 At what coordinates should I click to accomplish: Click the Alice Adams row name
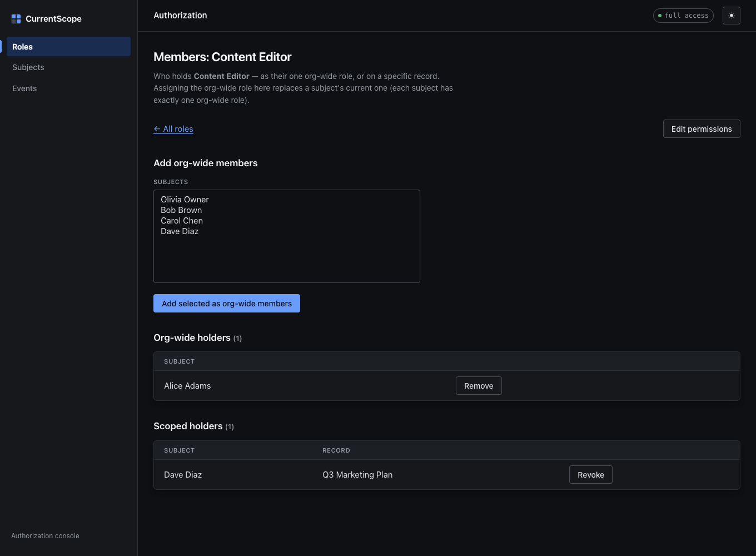[187, 386]
